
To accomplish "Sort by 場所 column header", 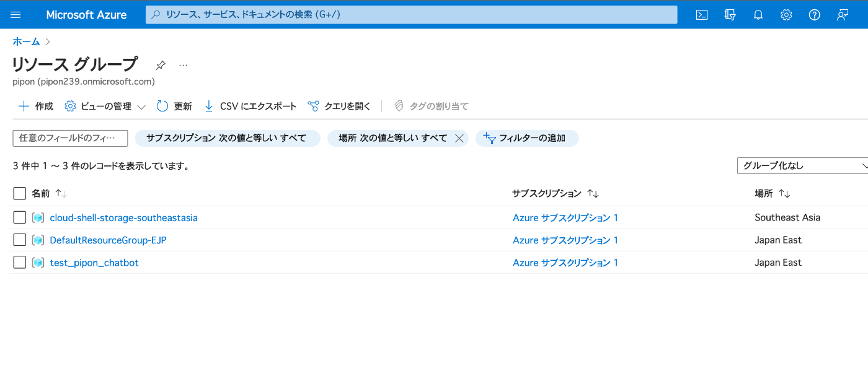I will (x=773, y=194).
